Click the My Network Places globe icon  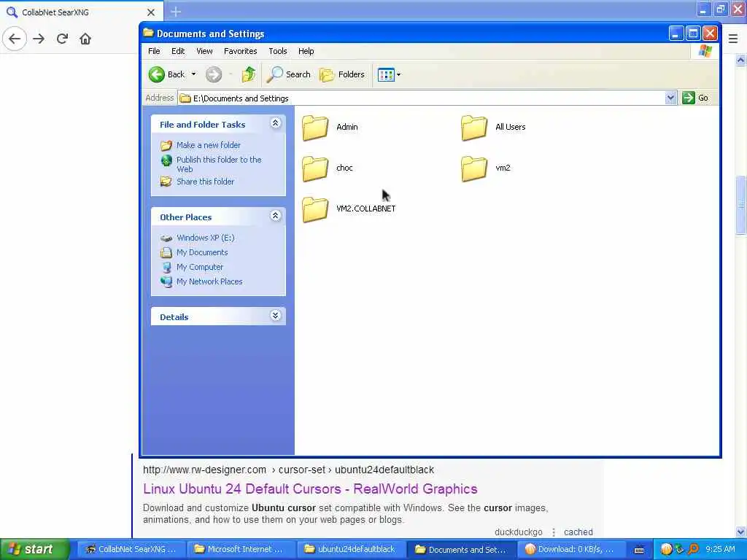pyautogui.click(x=166, y=282)
